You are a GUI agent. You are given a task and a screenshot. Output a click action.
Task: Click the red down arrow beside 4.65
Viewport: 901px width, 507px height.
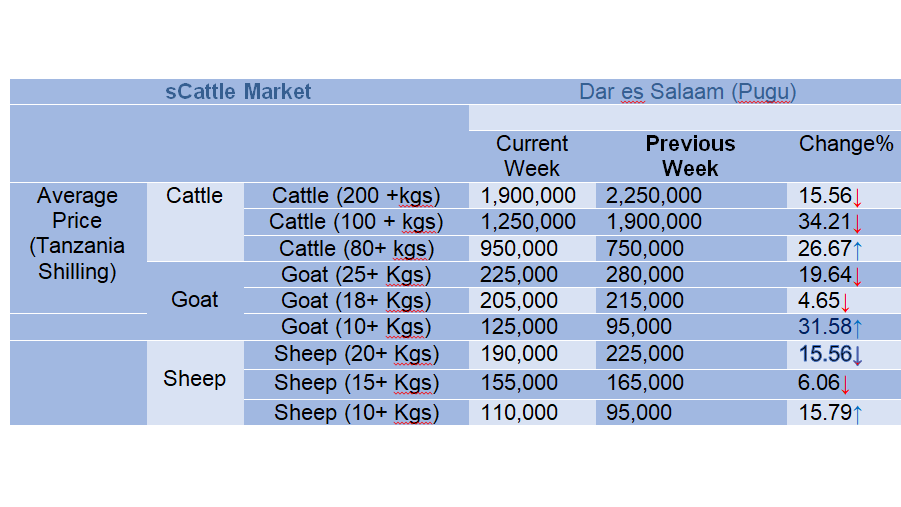click(845, 302)
